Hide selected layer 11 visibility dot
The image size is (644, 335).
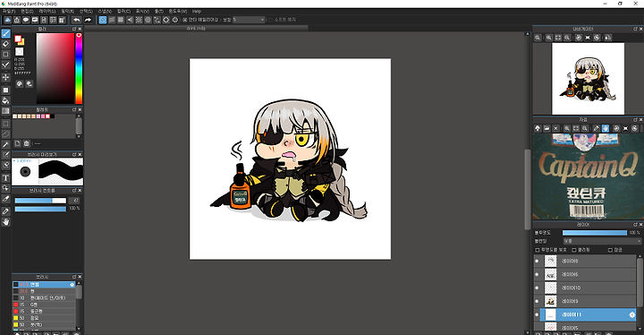click(x=537, y=314)
